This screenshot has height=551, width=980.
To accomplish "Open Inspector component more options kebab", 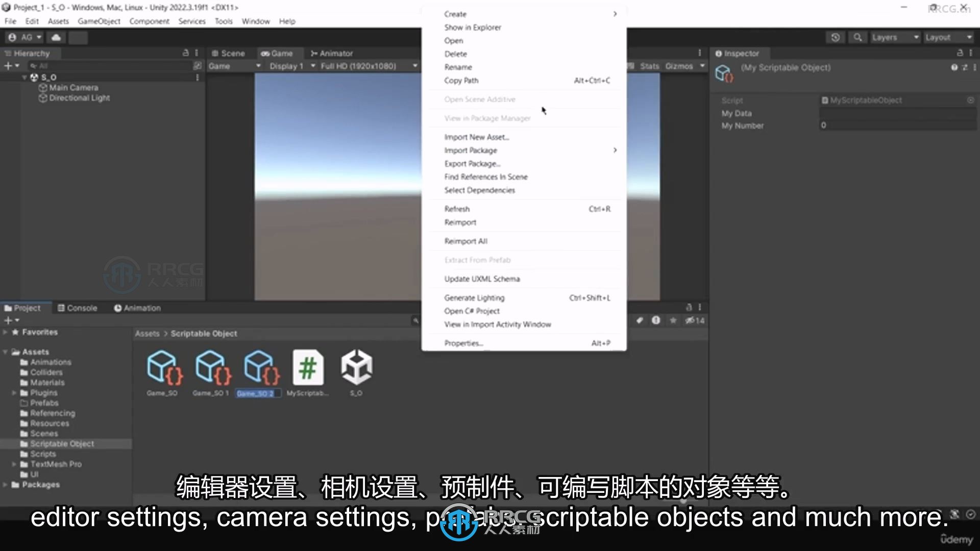I will 974,67.
